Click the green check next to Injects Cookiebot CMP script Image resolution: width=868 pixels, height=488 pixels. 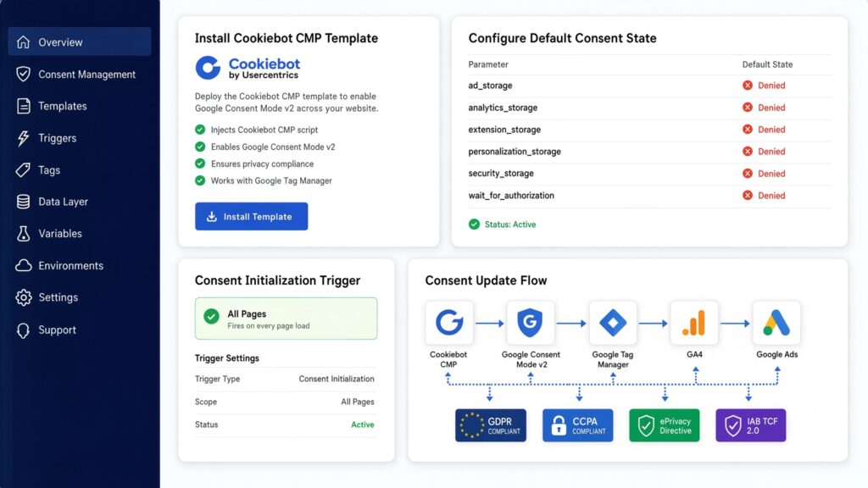click(200, 130)
